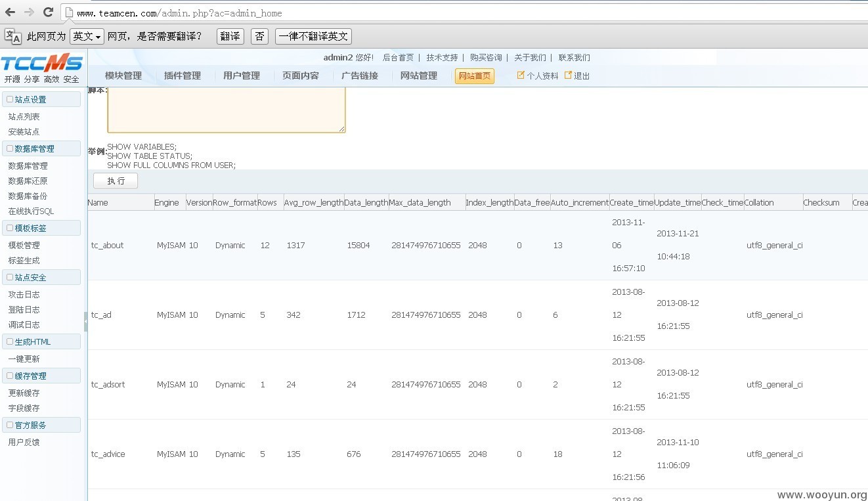Open 后台首页 link

tap(398, 58)
